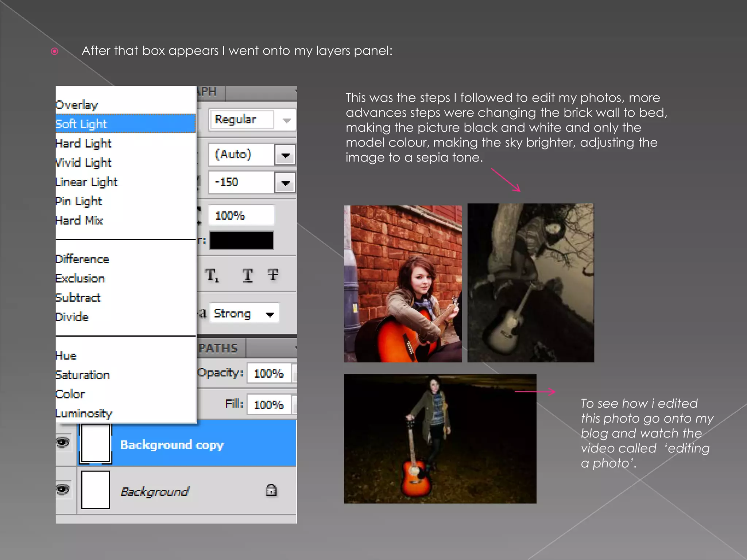
Task: Click the Background layer lock icon
Action: pos(271,490)
